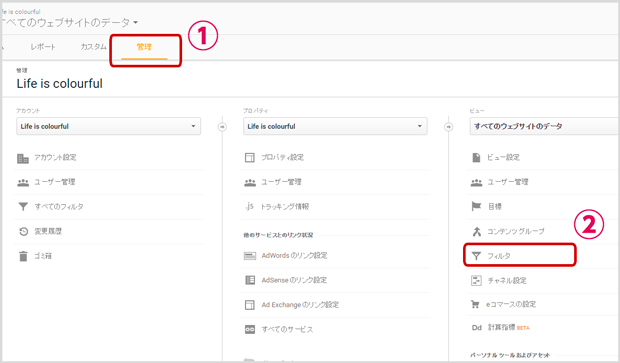Open プロパティ設定 link
The image size is (620, 363).
pos(282,157)
